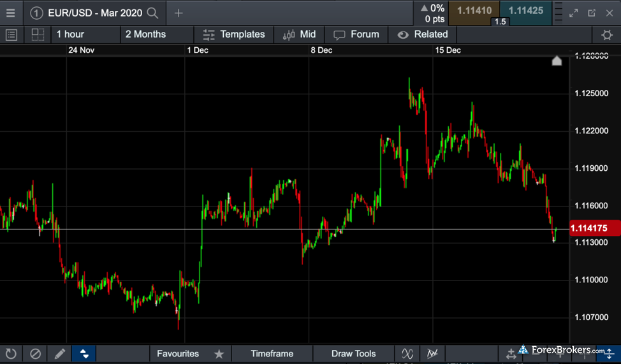621x364 pixels.
Task: Click the Favourites star icon
Action: pyautogui.click(x=219, y=354)
